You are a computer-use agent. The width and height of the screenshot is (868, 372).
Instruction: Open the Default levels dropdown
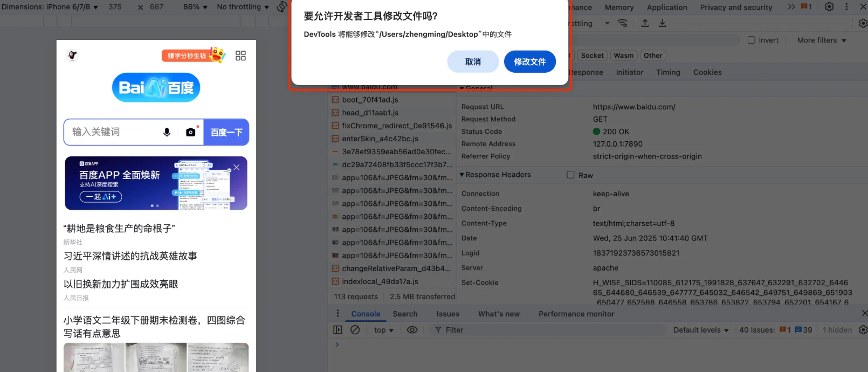pyautogui.click(x=701, y=330)
